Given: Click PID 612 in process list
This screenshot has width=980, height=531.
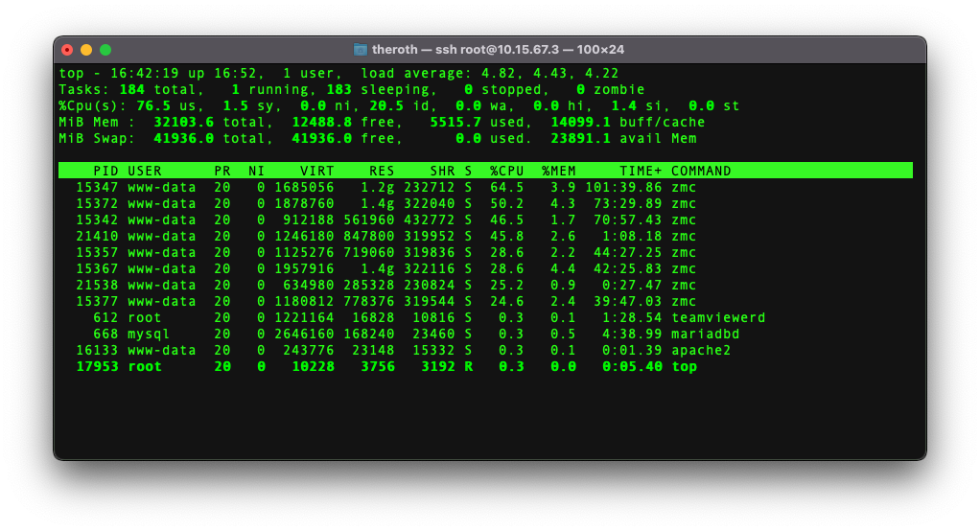Looking at the screenshot, I should [105, 317].
